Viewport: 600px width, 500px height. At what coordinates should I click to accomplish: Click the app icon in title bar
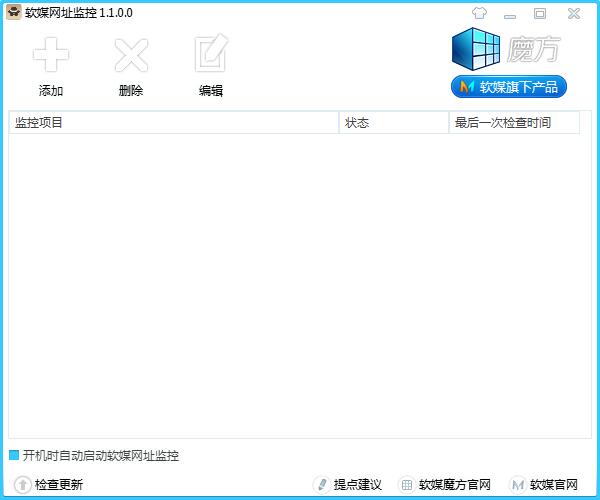click(14, 13)
